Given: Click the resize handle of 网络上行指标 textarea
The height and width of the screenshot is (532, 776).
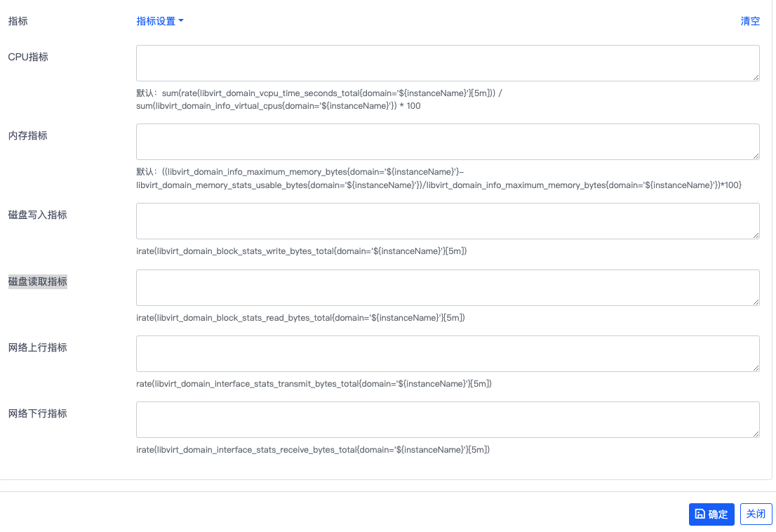Looking at the screenshot, I should [756, 368].
